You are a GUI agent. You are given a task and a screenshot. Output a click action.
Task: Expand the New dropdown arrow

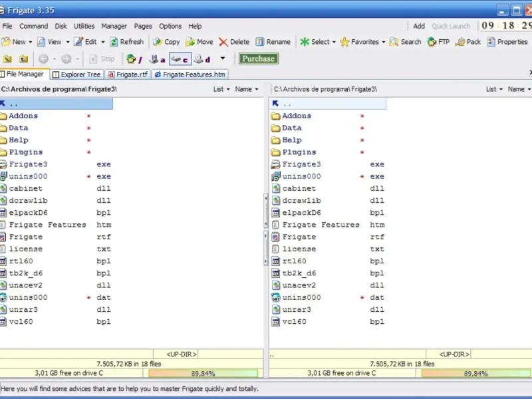click(x=31, y=42)
